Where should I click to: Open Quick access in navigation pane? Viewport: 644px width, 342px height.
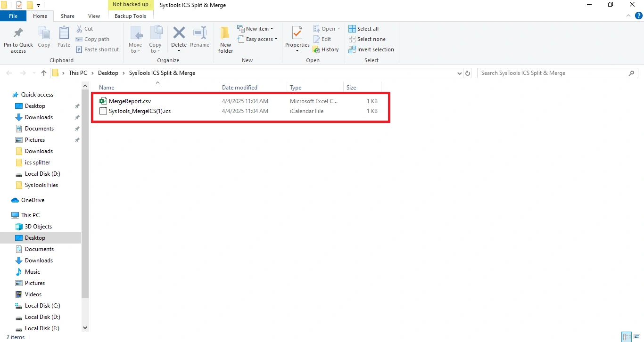click(37, 95)
